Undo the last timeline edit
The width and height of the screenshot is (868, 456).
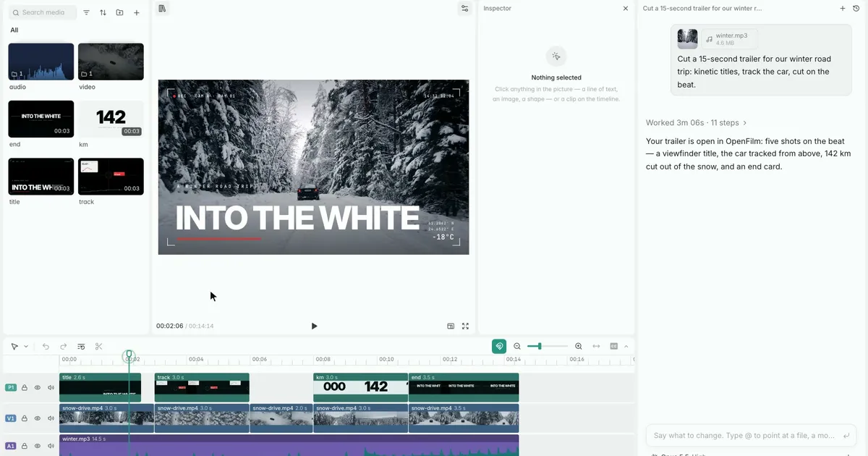(46, 347)
